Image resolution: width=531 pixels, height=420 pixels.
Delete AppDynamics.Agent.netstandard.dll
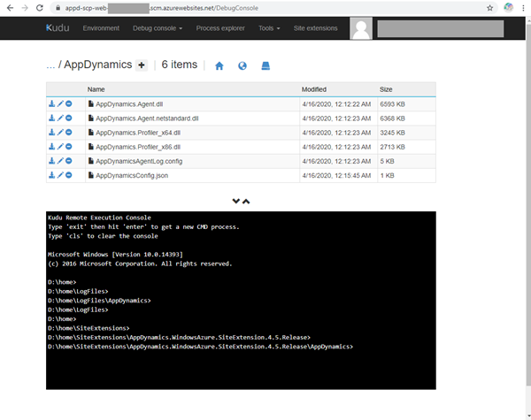[69, 118]
